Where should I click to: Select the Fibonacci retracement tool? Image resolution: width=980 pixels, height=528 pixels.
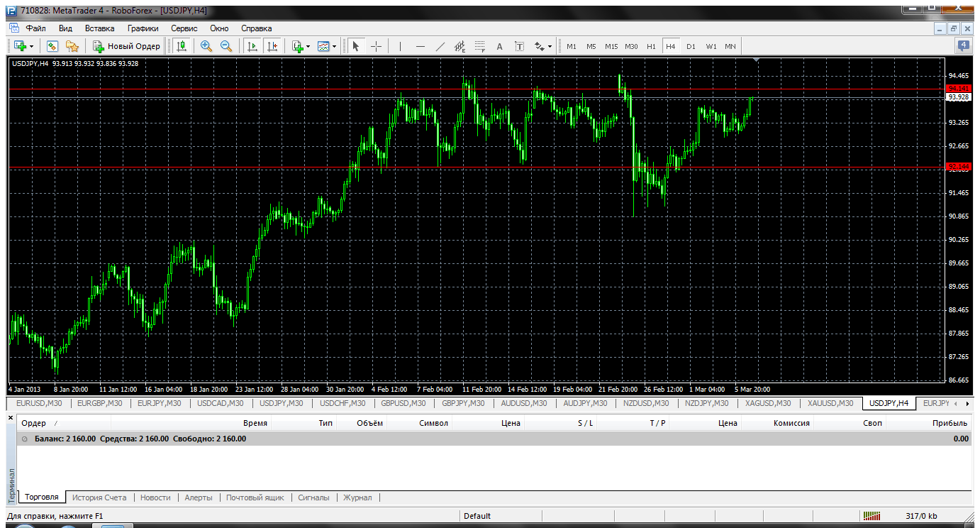click(479, 46)
